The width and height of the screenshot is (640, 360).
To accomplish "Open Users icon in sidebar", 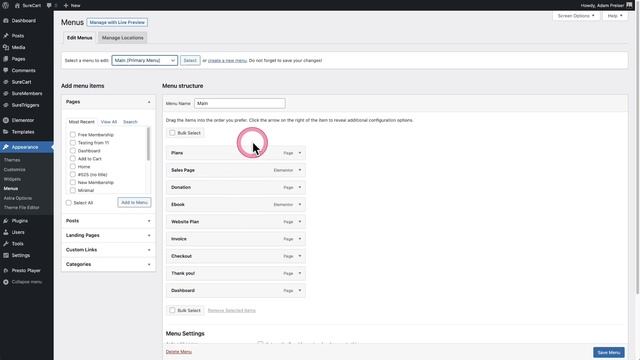I will [6, 232].
